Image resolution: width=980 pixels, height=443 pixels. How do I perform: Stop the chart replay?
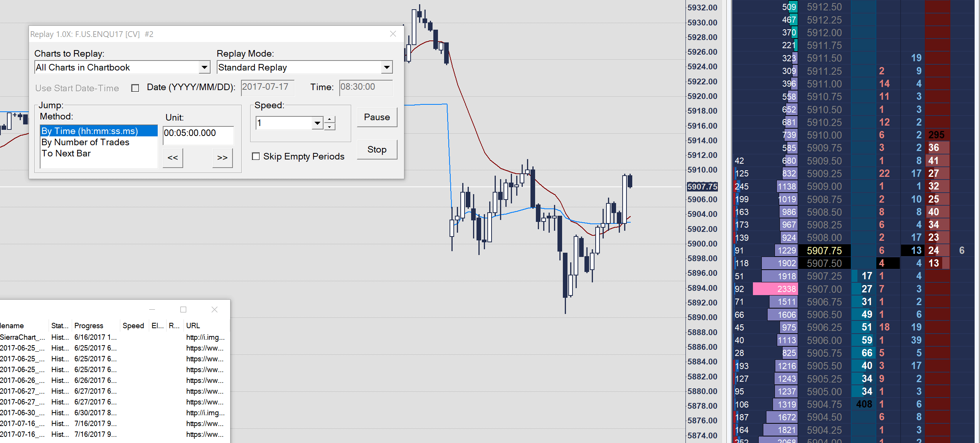377,149
